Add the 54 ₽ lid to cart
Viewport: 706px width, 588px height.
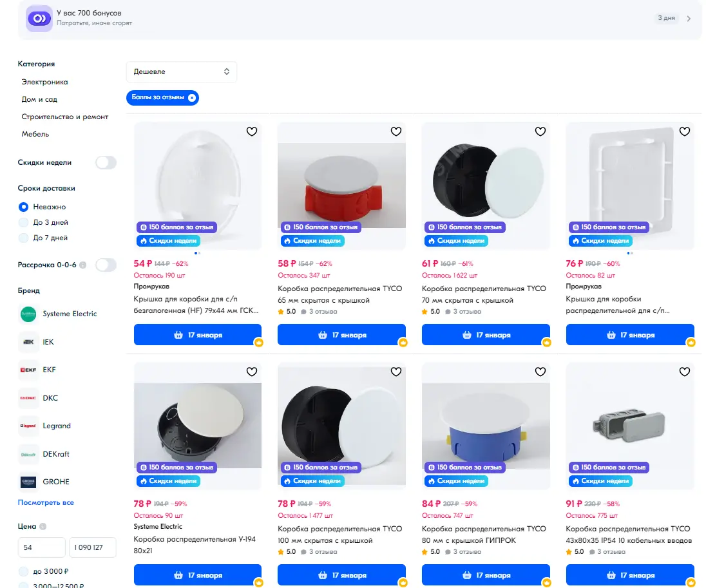click(x=198, y=335)
